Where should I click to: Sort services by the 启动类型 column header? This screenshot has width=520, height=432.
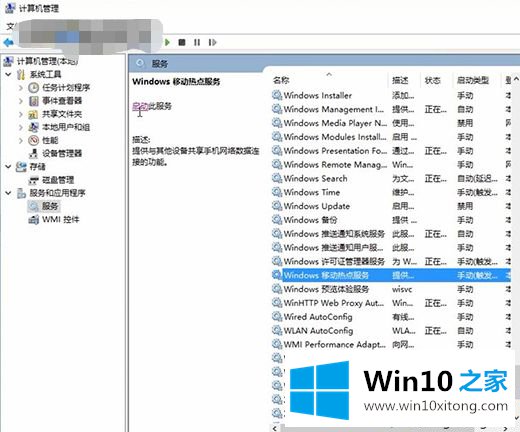pyautogui.click(x=473, y=80)
